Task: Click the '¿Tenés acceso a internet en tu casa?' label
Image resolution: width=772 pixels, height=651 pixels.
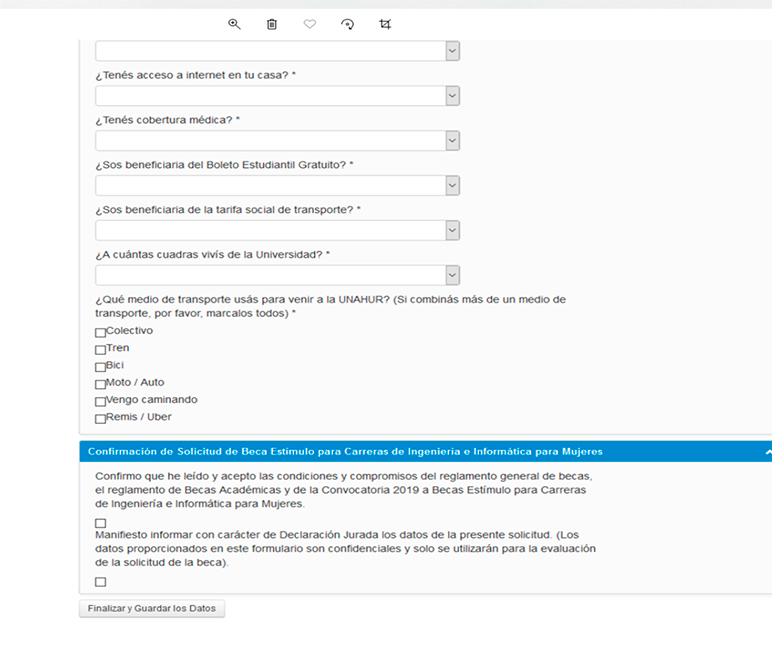Action: [x=195, y=75]
